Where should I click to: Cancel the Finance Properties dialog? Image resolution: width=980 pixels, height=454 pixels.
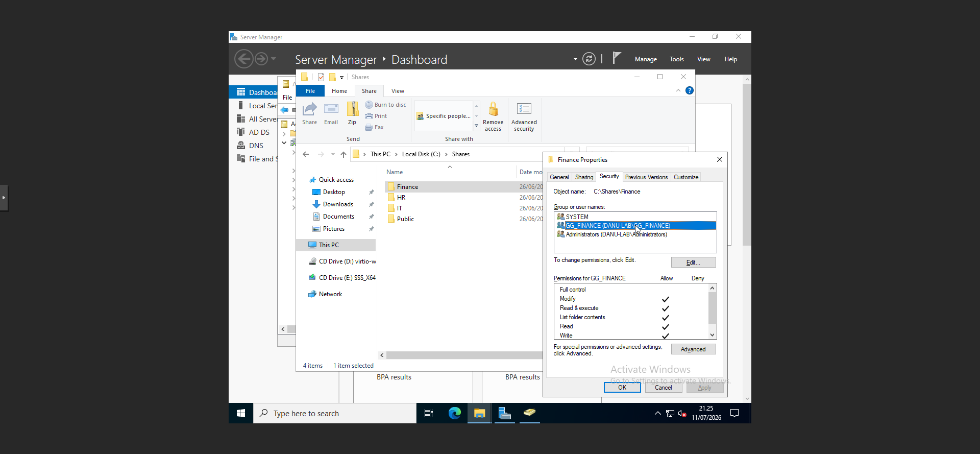[x=664, y=388]
